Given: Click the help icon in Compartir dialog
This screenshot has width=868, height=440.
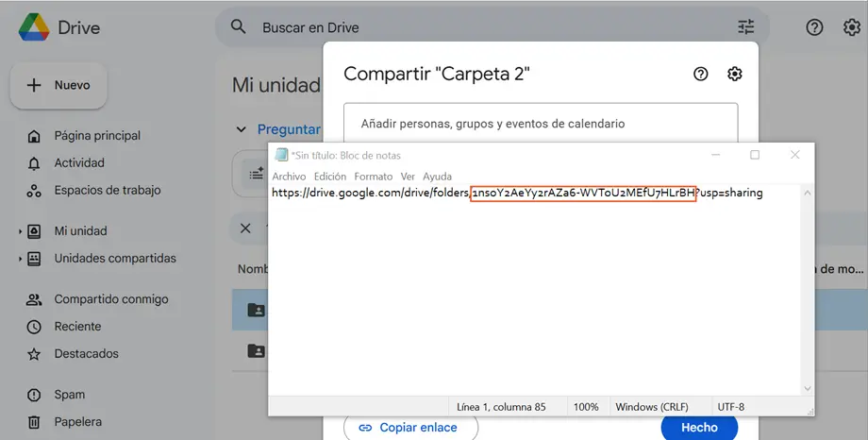Looking at the screenshot, I should (x=701, y=74).
